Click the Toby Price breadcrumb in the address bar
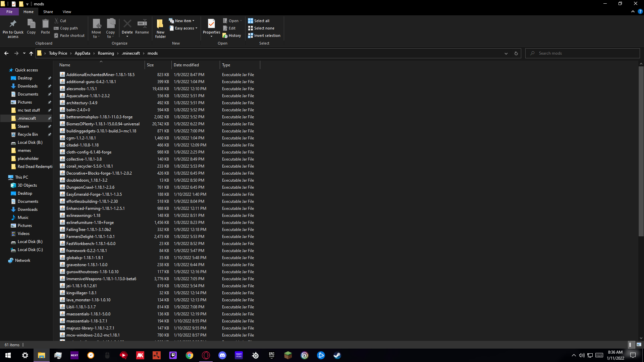 click(x=58, y=53)
